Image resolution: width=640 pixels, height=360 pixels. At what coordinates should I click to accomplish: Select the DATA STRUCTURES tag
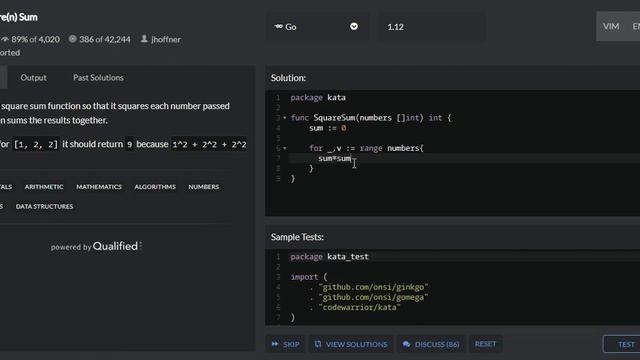coord(44,207)
